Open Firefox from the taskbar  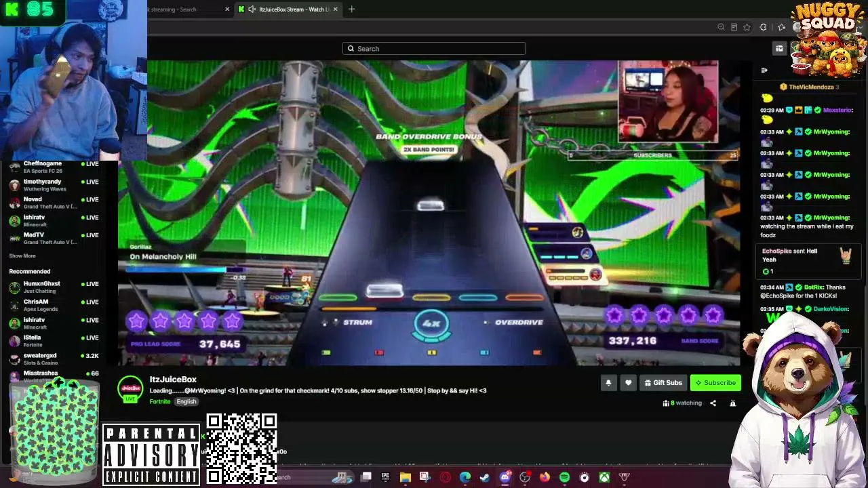tap(545, 477)
